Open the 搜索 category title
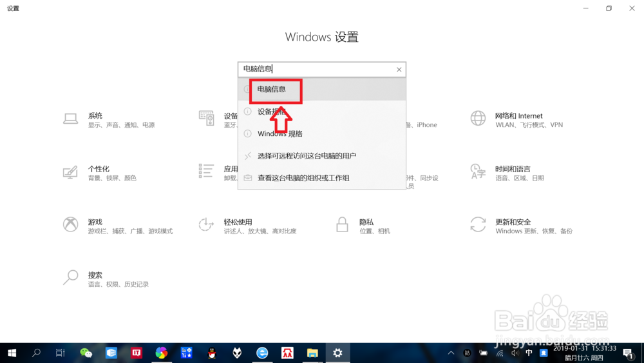 (95, 275)
